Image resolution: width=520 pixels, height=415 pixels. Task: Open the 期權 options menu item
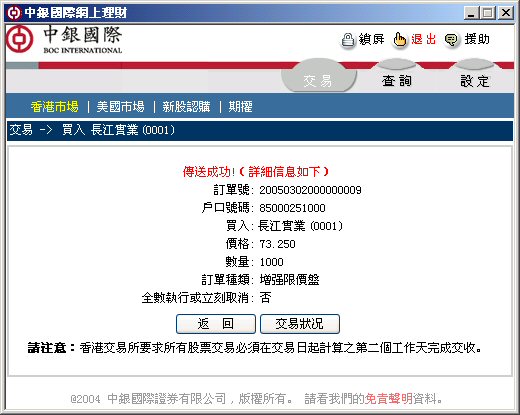240,107
